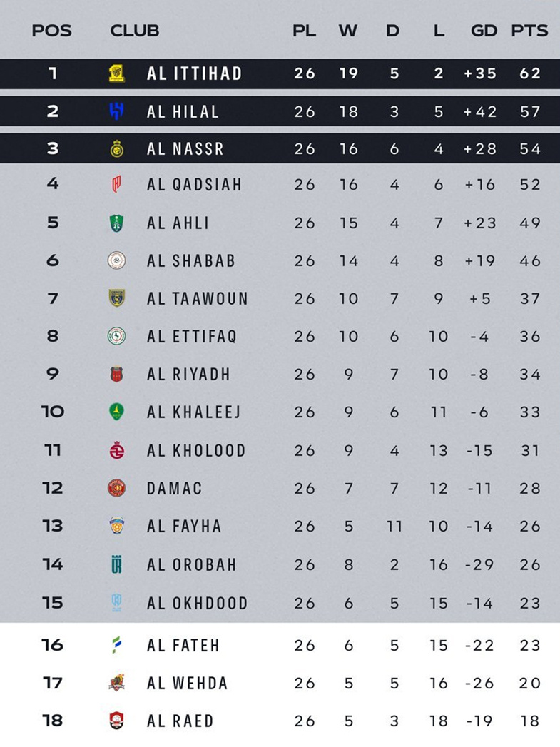
Task: Sort by the PTS column header
Action: pyautogui.click(x=529, y=31)
